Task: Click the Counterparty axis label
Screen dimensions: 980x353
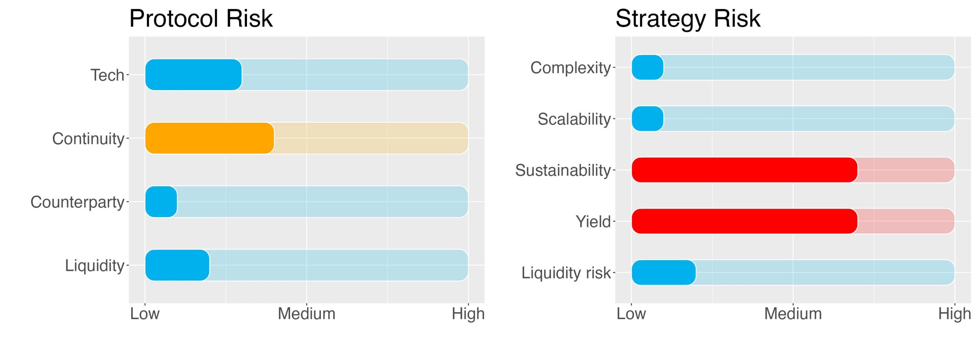Action: [78, 202]
